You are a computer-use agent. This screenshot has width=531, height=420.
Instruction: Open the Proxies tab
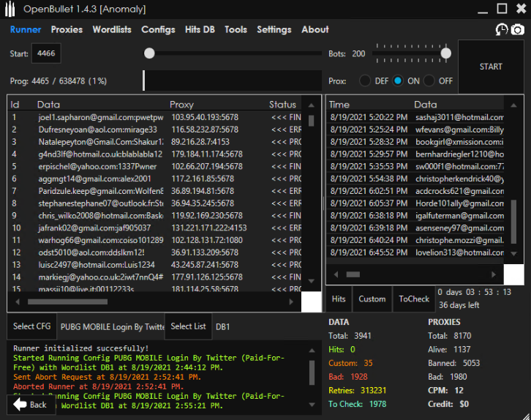coord(67,29)
